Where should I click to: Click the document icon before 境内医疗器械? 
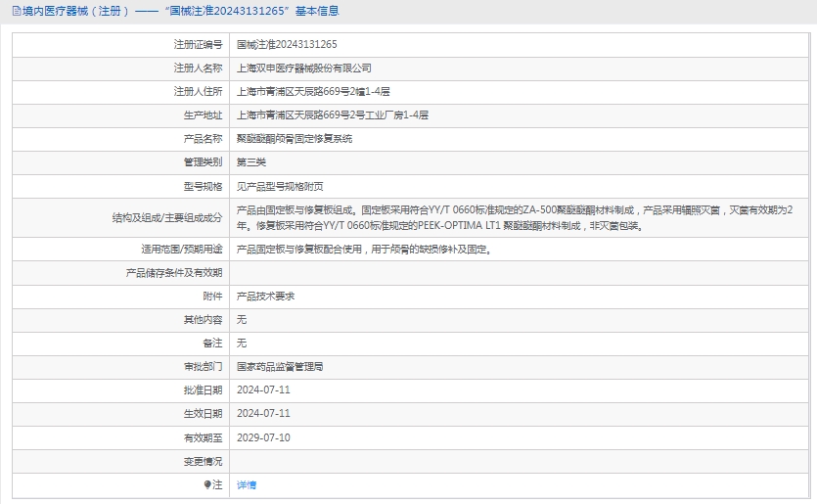[x=5, y=12]
